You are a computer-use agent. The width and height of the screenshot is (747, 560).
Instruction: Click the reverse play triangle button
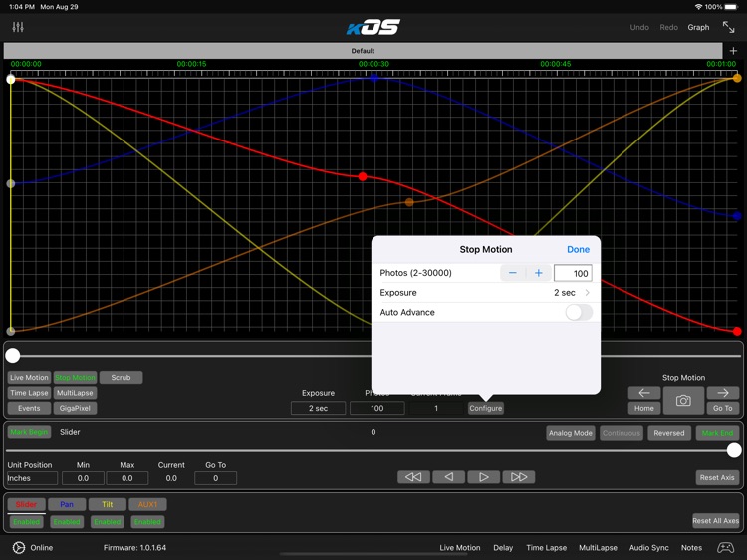pyautogui.click(x=448, y=477)
